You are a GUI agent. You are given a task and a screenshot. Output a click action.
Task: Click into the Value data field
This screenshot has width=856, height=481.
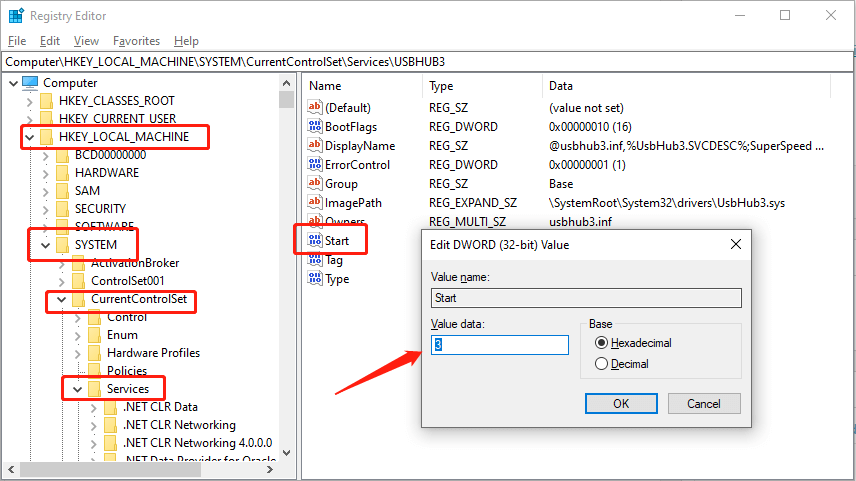pos(500,345)
